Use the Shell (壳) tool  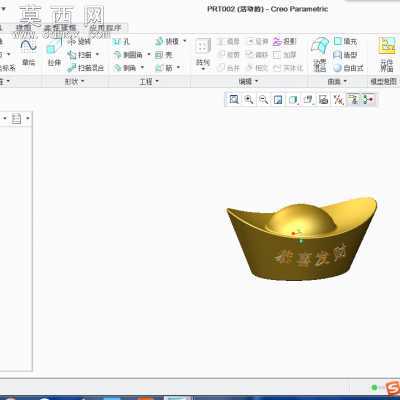point(164,55)
